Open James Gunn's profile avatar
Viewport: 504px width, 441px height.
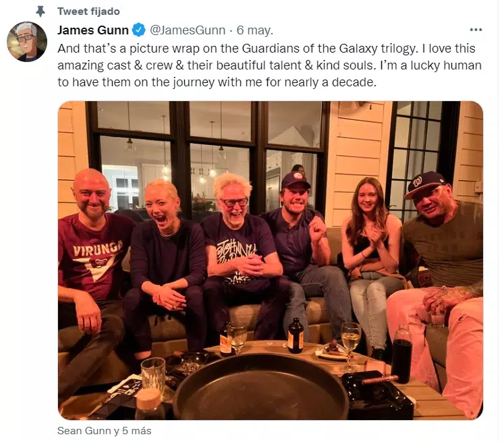coord(27,42)
